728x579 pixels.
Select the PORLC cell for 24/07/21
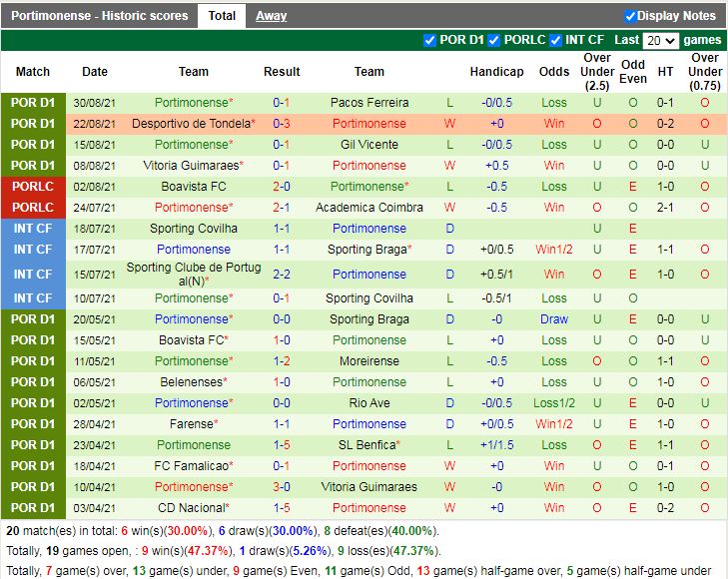coord(33,207)
